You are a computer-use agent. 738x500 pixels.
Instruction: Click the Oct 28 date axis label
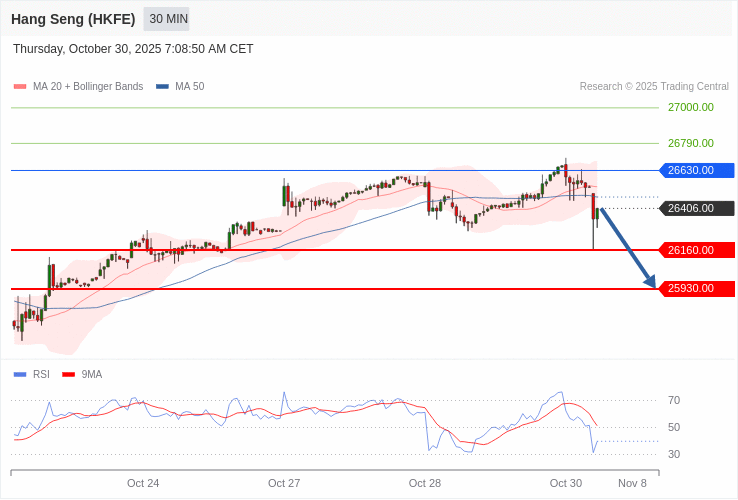coord(425,484)
